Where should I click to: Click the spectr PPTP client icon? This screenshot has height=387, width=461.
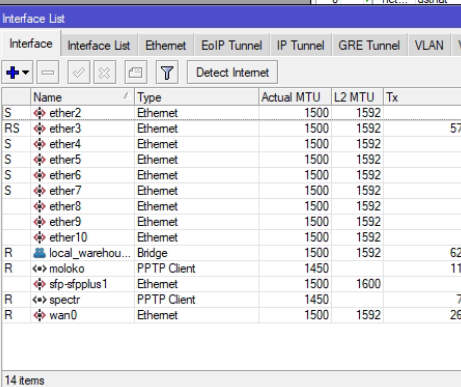[39, 300]
